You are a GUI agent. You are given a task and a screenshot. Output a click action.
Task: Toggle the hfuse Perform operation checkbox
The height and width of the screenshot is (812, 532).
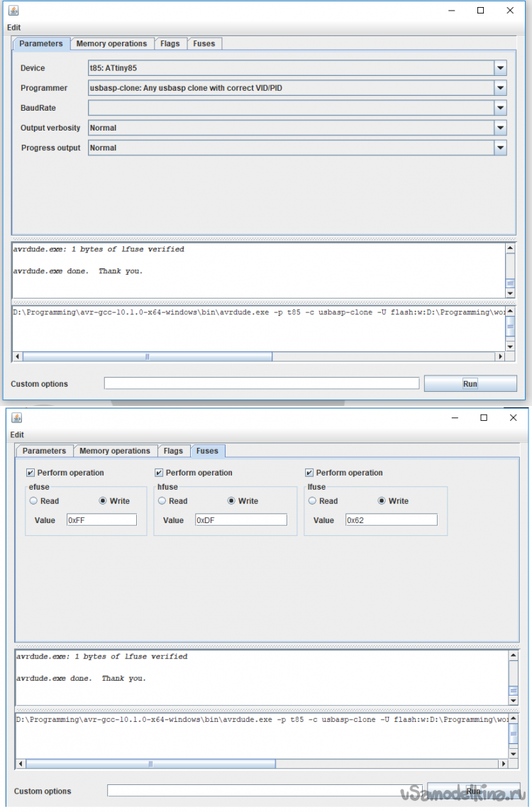[x=159, y=473]
